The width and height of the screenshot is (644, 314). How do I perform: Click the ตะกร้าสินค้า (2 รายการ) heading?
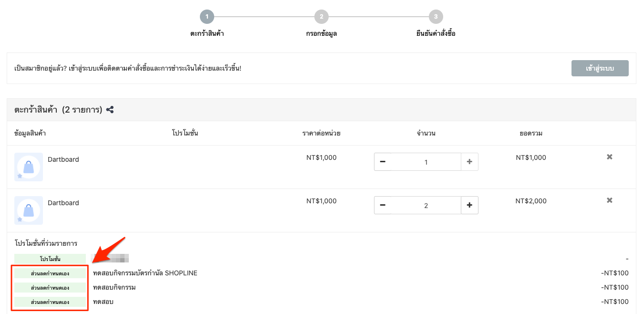pyautogui.click(x=58, y=110)
